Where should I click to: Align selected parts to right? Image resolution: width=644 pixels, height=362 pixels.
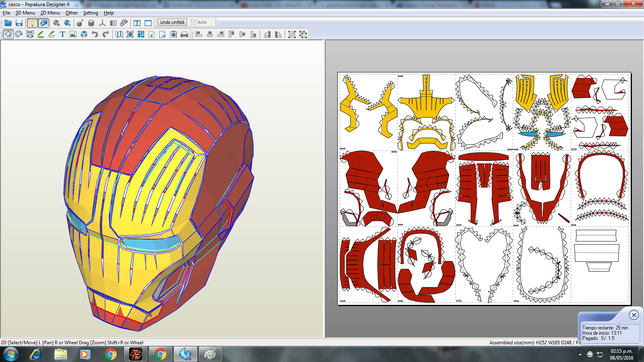click(x=221, y=34)
